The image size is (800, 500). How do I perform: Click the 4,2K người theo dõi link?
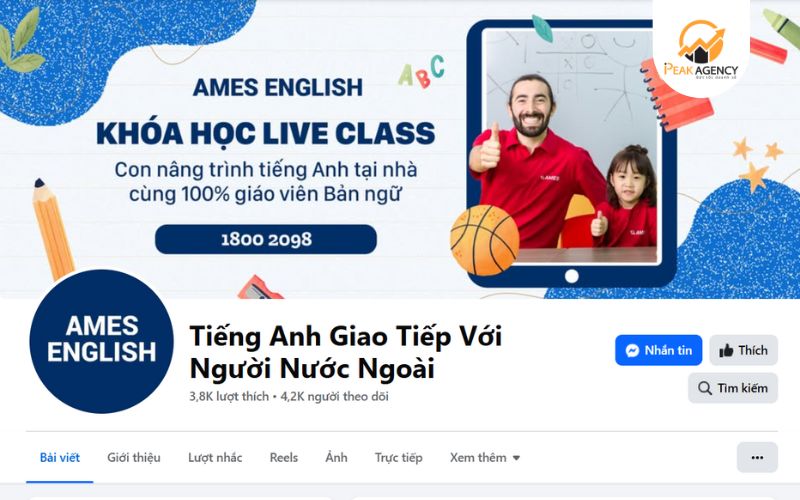(334, 396)
